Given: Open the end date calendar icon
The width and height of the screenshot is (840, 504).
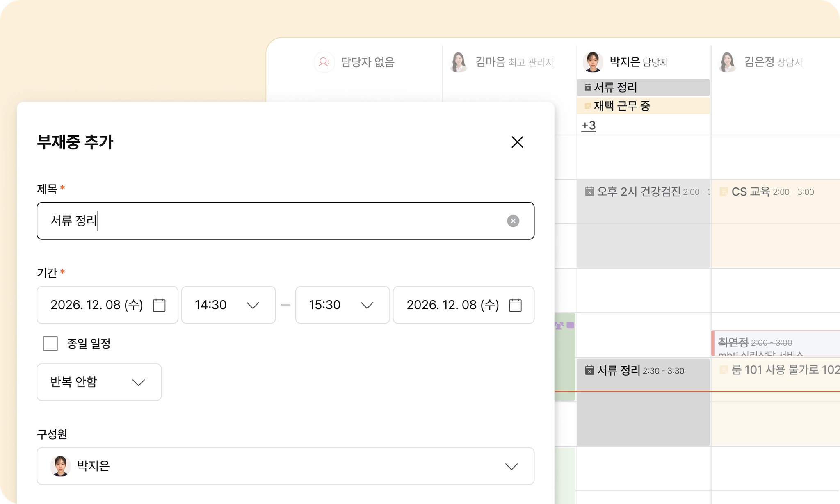Looking at the screenshot, I should [515, 305].
